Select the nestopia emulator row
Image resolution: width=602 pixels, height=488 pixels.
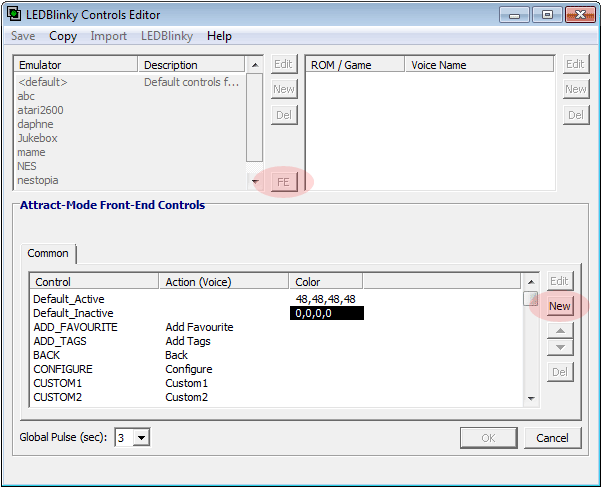tap(131, 180)
